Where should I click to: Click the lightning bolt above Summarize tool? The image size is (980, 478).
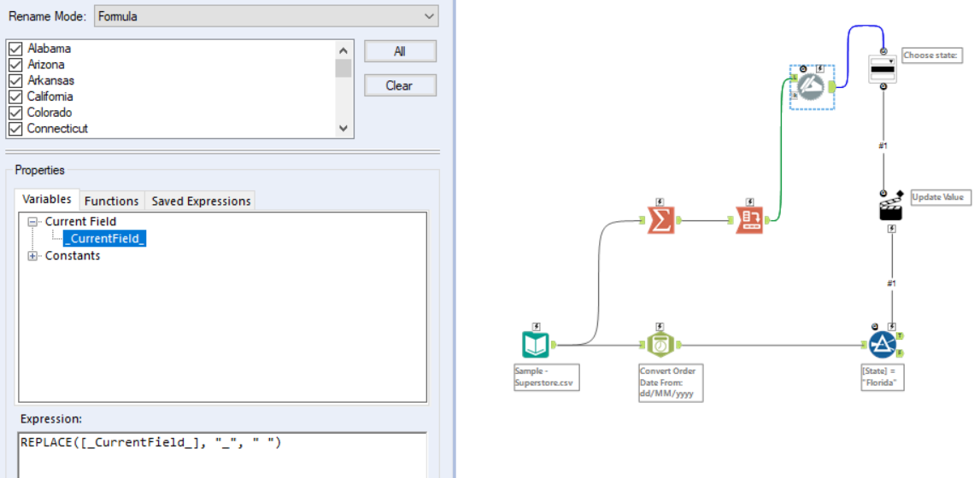[661, 201]
